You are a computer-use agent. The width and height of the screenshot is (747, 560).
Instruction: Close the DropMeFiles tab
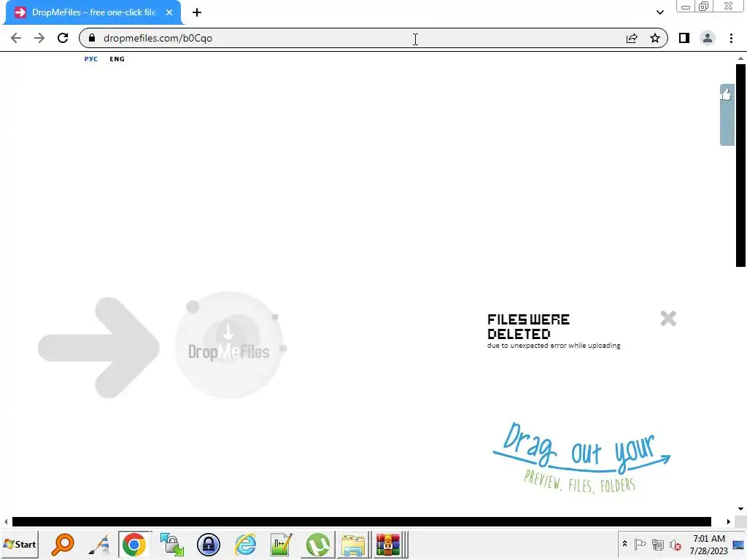click(x=169, y=12)
